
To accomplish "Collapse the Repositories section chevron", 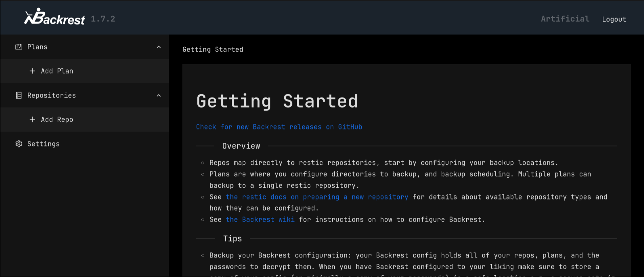I will (159, 95).
